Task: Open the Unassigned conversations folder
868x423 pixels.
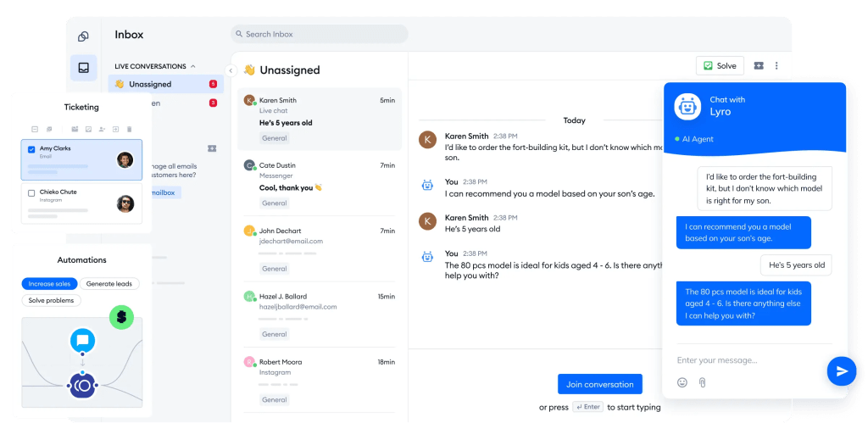Action: [x=151, y=84]
